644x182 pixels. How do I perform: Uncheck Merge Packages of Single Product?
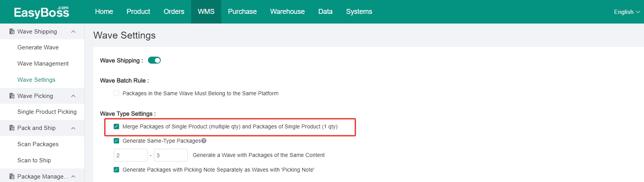(x=116, y=126)
